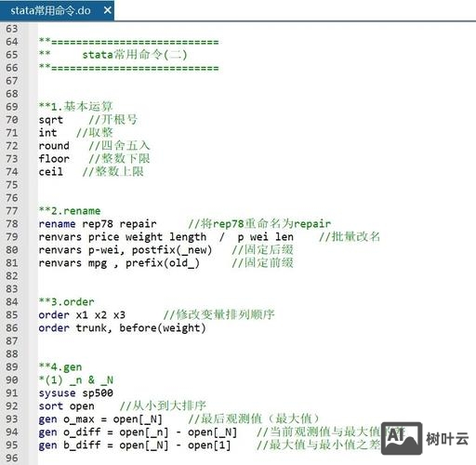This screenshot has width=476, height=465.
Task: Click the postfix(_new) option text
Action: (x=172, y=250)
